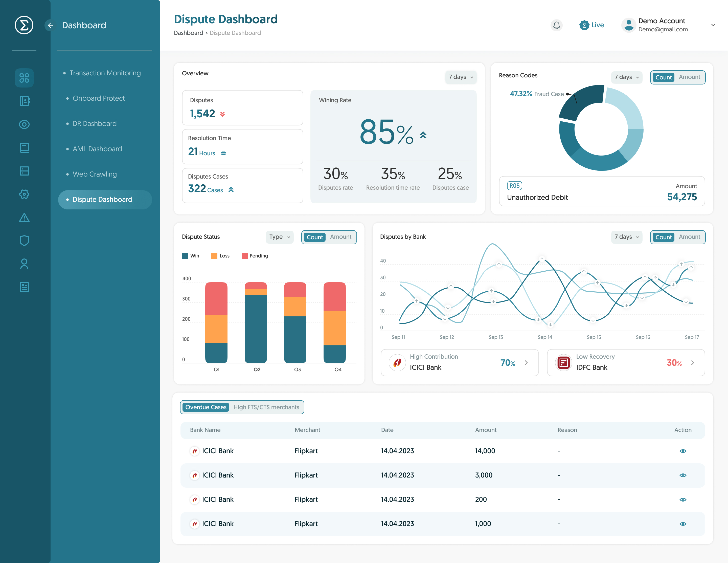View details of the 14,000 ICICI Bank dispute
This screenshot has height=563, width=728.
point(683,451)
